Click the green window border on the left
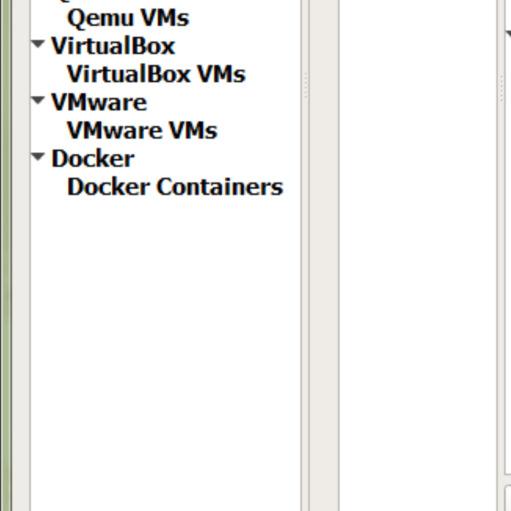Image resolution: width=511 pixels, height=511 pixels. coord(6,255)
